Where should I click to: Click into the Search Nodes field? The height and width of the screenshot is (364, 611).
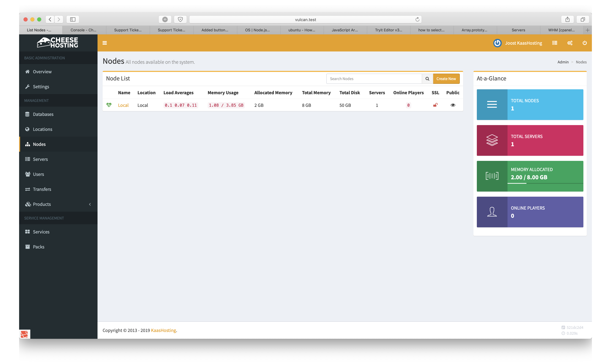click(374, 79)
